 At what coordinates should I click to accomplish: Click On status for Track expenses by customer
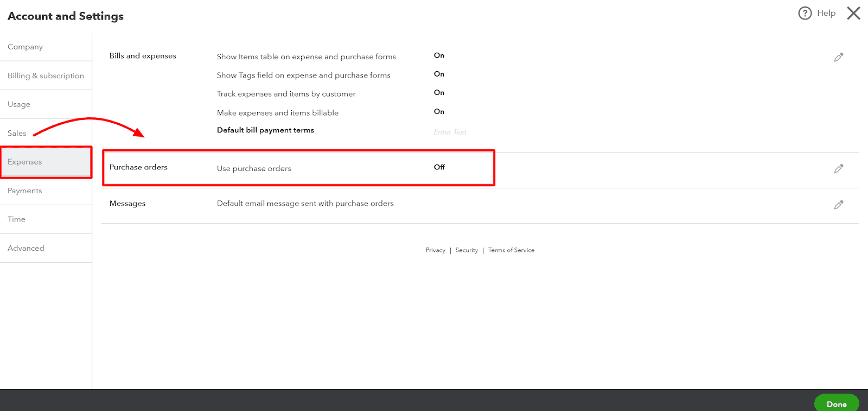click(439, 92)
